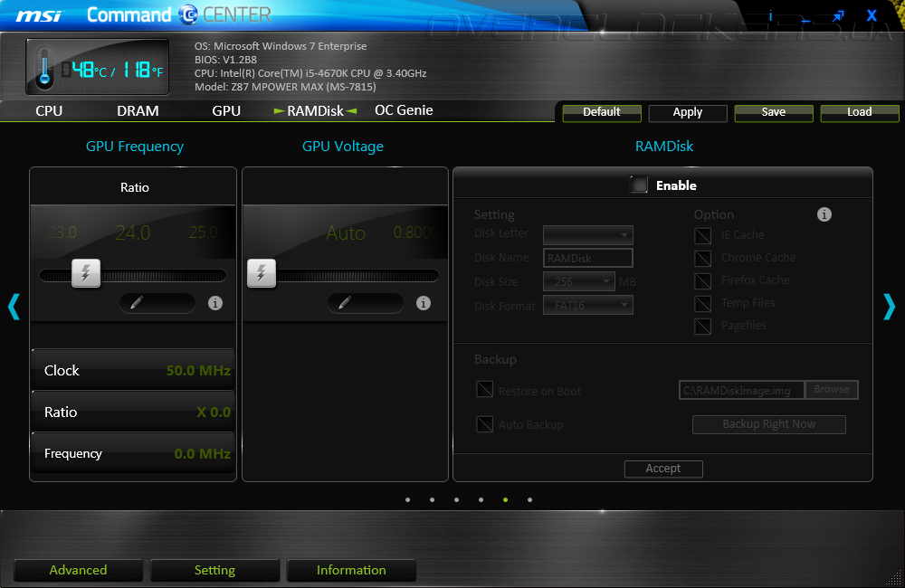Open the Advanced section
905x588 pixels.
(x=79, y=570)
